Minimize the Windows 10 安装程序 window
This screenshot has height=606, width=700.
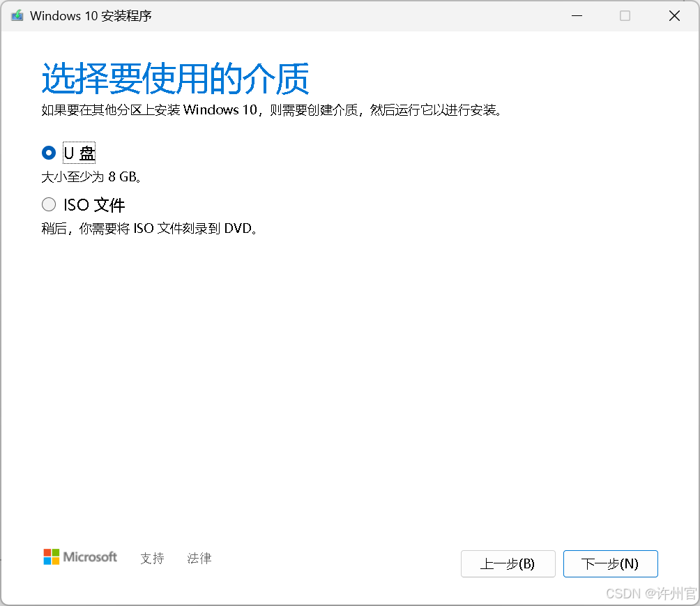click(x=577, y=15)
